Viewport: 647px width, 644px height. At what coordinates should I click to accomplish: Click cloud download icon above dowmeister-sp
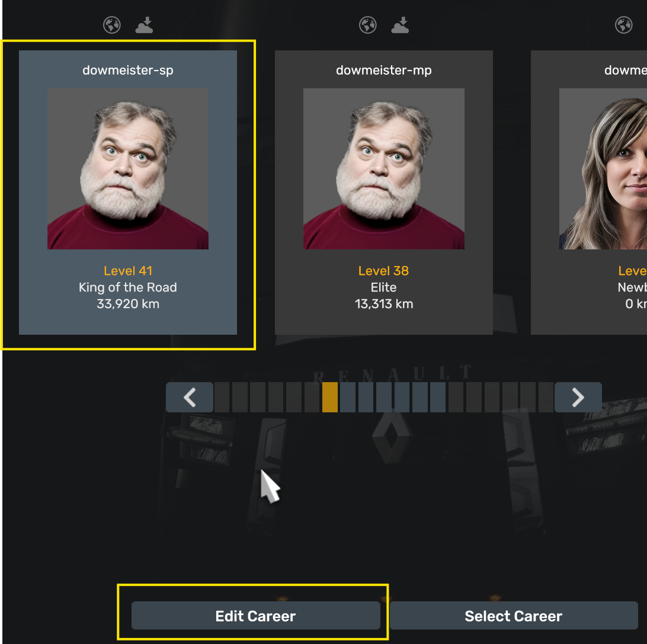145,25
